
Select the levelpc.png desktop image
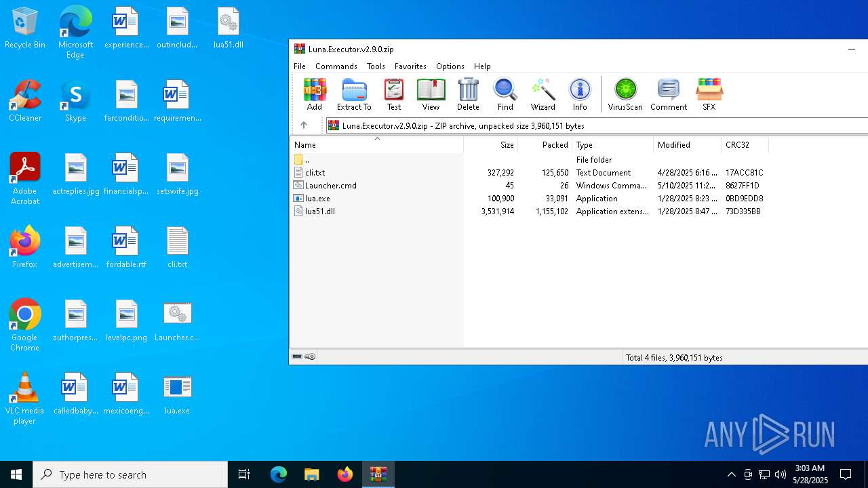[x=126, y=320]
